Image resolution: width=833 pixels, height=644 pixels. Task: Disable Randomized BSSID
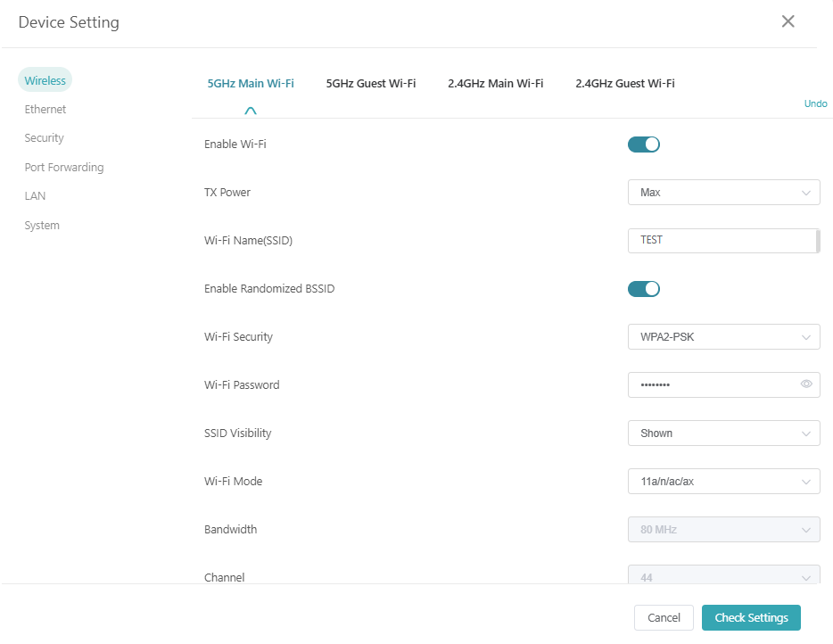pyautogui.click(x=644, y=288)
